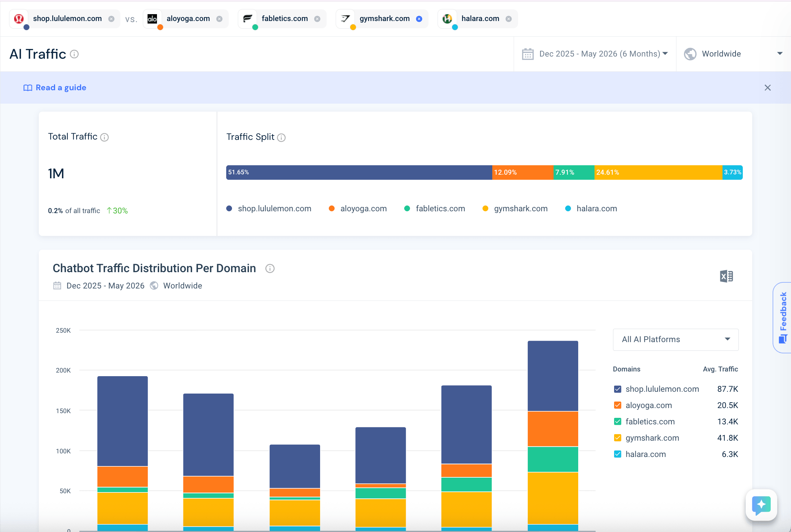The image size is (791, 532).
Task: Click the Gymshark logo icon
Action: [345, 18]
